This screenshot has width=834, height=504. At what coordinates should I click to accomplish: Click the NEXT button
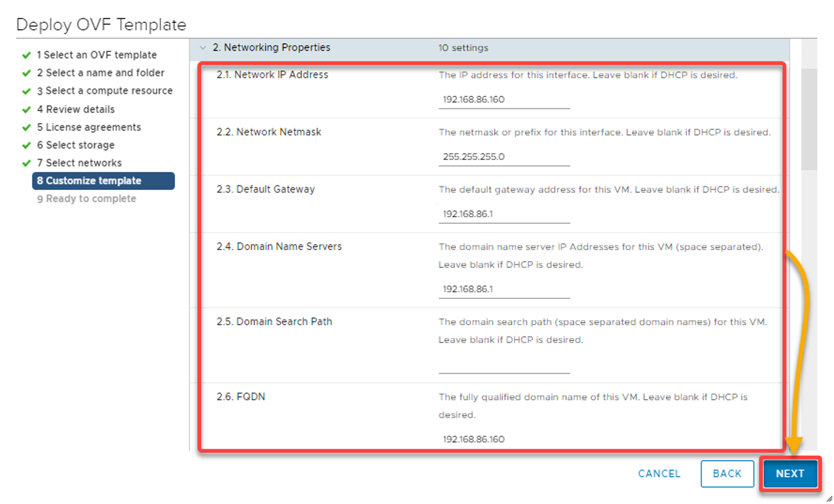[x=790, y=474]
